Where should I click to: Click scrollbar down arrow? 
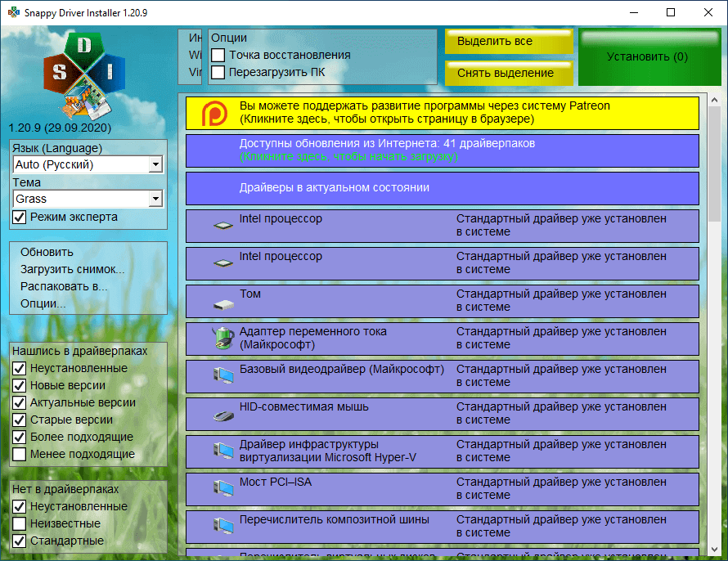[x=715, y=550]
